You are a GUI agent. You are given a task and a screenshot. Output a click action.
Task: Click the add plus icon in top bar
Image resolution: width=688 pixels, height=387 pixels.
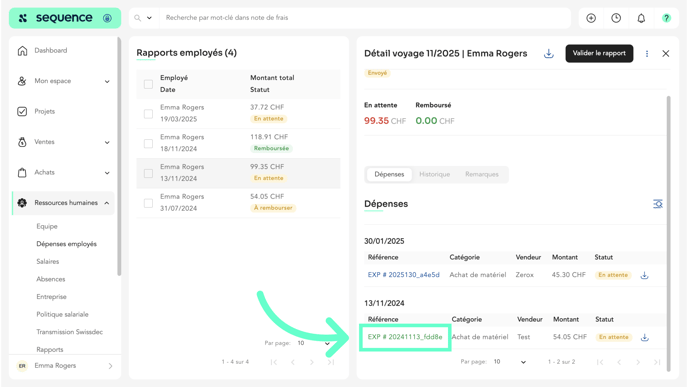pyautogui.click(x=591, y=18)
